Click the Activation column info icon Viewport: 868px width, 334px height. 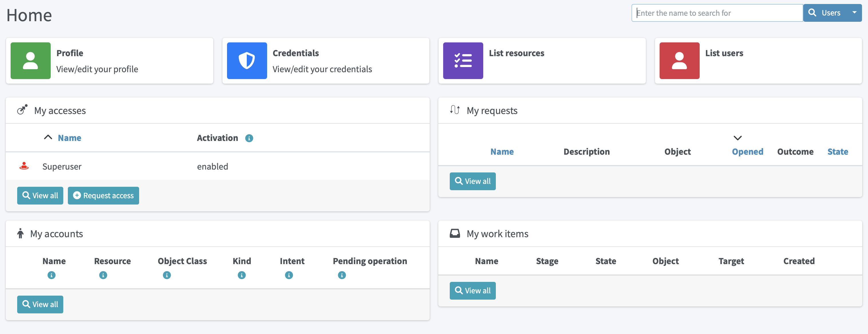tap(249, 138)
